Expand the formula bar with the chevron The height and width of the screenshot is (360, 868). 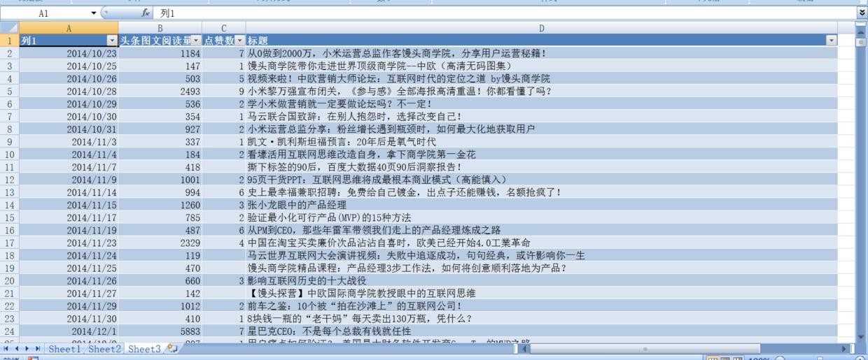[x=861, y=13]
